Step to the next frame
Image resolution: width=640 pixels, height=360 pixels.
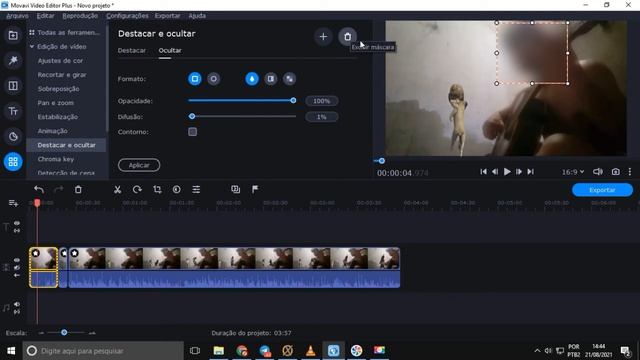(x=519, y=172)
